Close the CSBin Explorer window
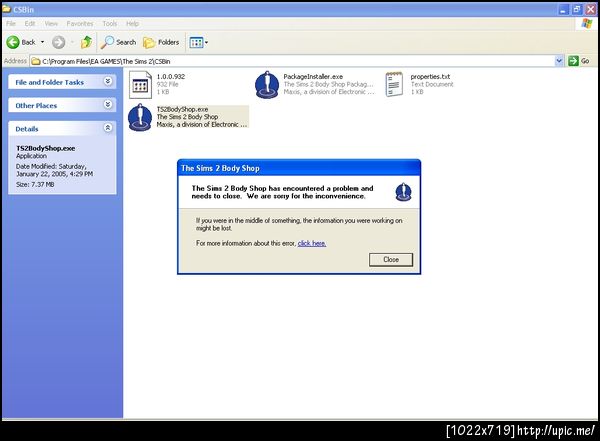This screenshot has width=600, height=441. 590,10
